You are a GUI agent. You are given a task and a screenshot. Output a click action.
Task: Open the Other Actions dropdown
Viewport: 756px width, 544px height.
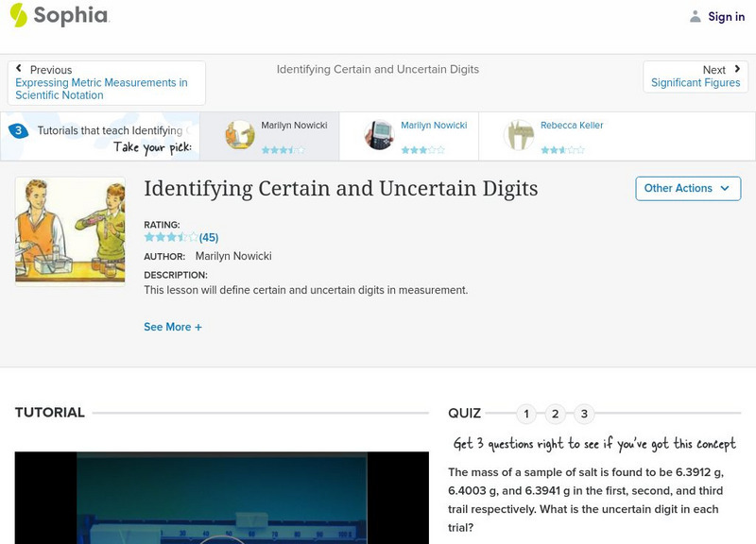click(689, 188)
